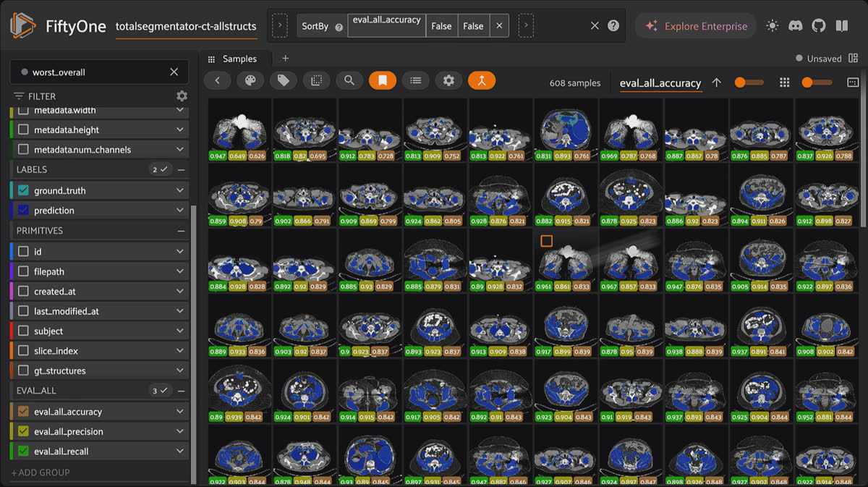Add stage after SortBy in view bar

[526, 26]
